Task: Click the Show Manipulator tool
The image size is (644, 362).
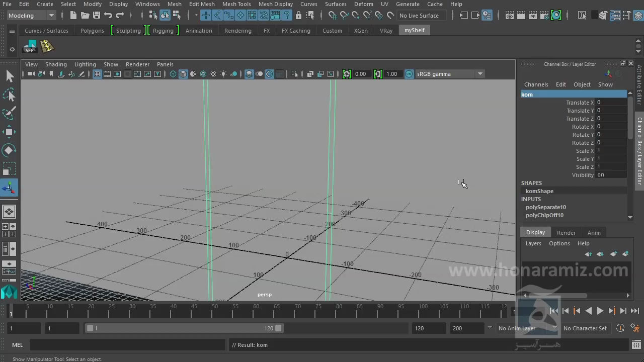Action: pyautogui.click(x=9, y=188)
